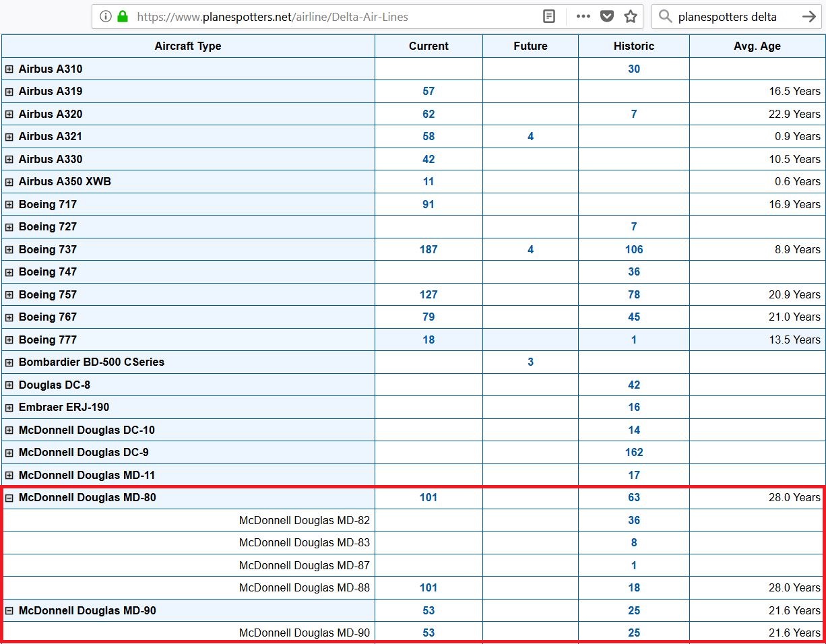Click the MD-88 current count 101 link

click(x=428, y=588)
